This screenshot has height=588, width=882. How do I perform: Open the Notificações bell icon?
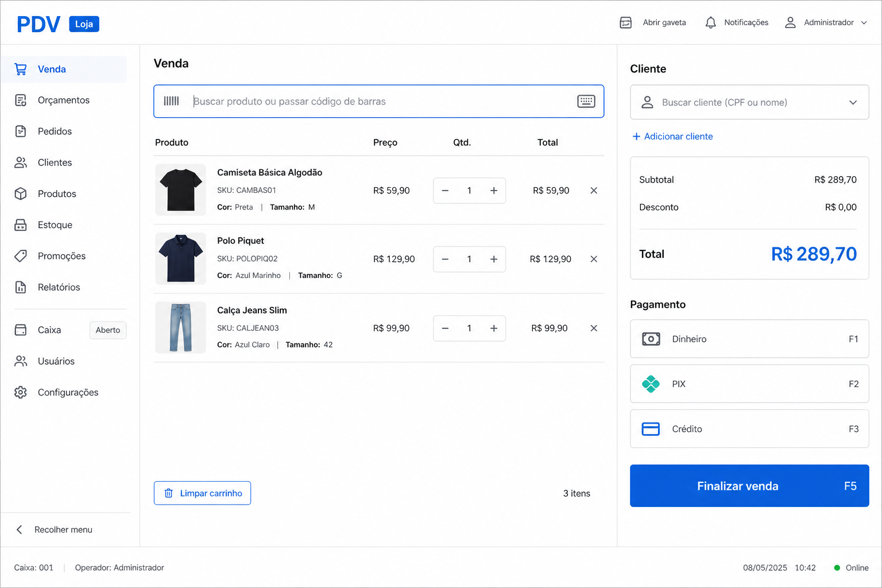710,22
